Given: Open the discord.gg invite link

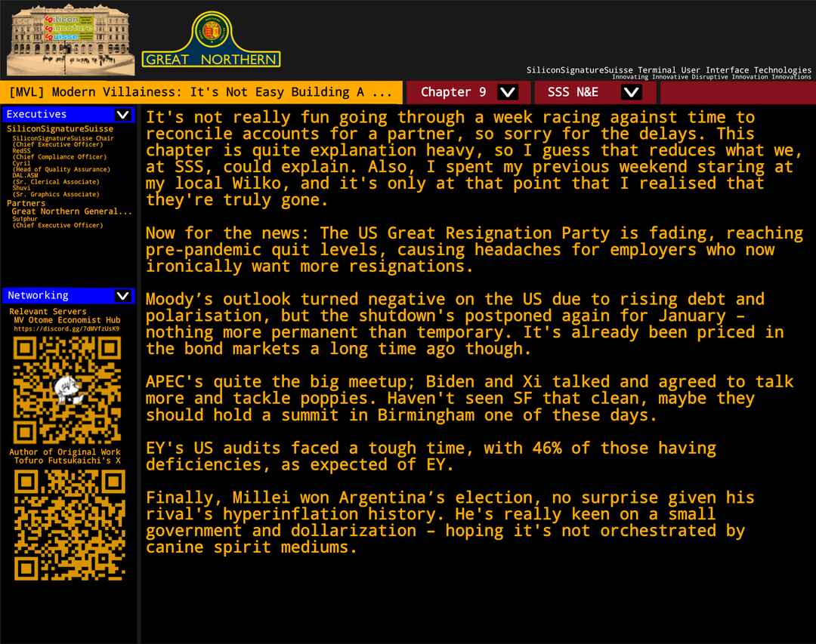Looking at the screenshot, I should [66, 328].
